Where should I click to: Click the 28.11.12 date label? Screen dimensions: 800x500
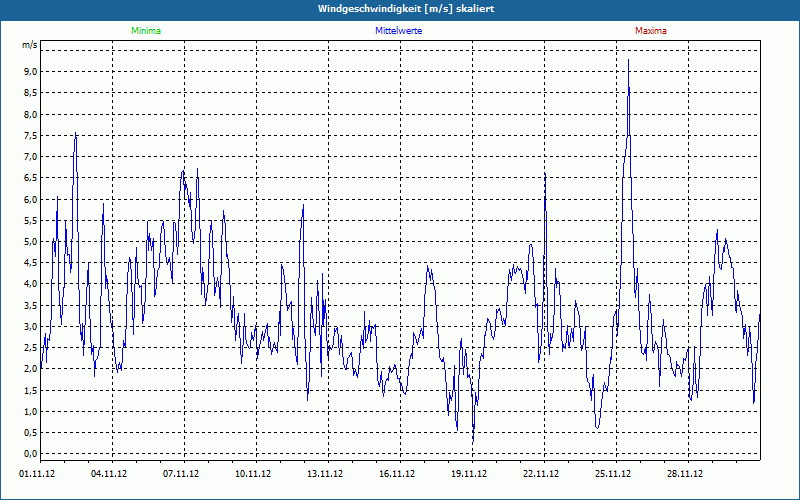685,474
